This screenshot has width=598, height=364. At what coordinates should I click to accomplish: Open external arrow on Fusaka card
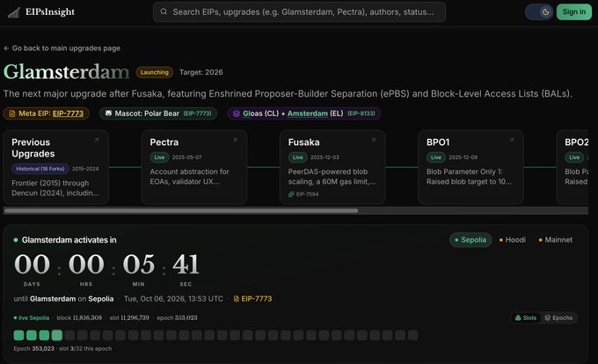tap(373, 141)
